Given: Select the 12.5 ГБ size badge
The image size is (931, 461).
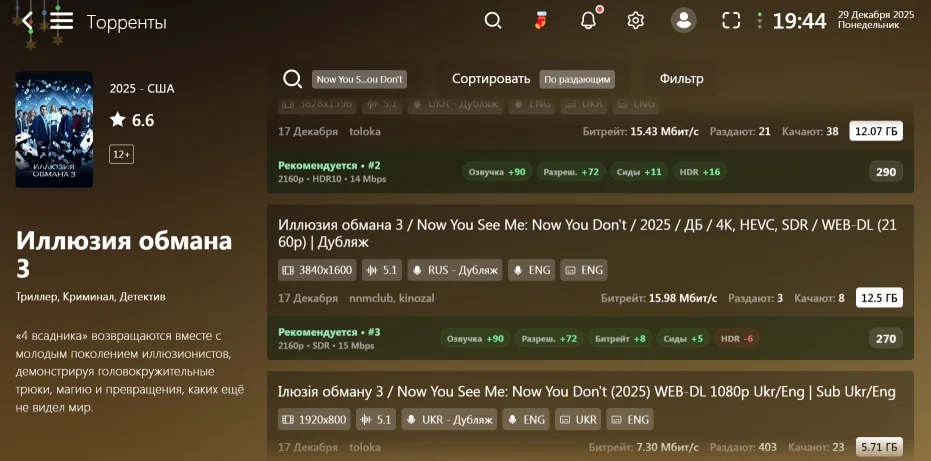Looking at the screenshot, I should click(879, 298).
